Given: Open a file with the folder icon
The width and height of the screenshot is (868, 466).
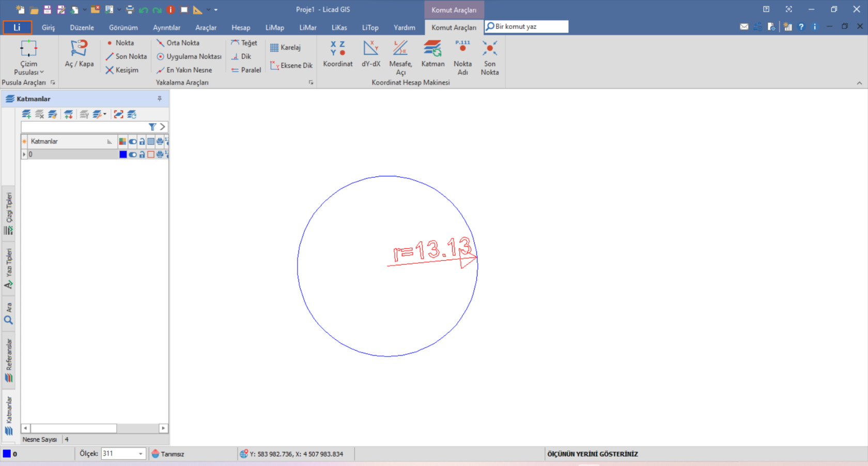Looking at the screenshot, I should pyautogui.click(x=34, y=10).
